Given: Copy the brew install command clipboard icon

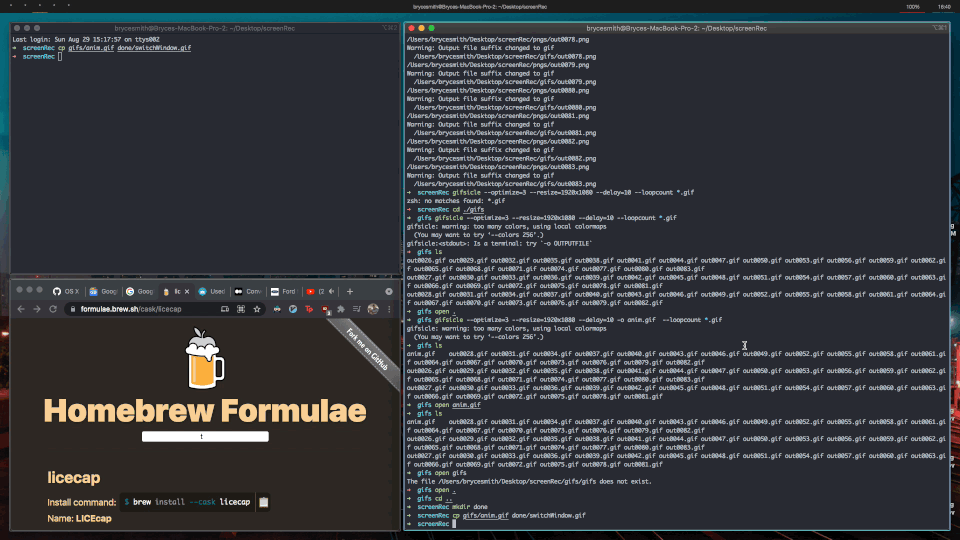Looking at the screenshot, I should tap(264, 502).
